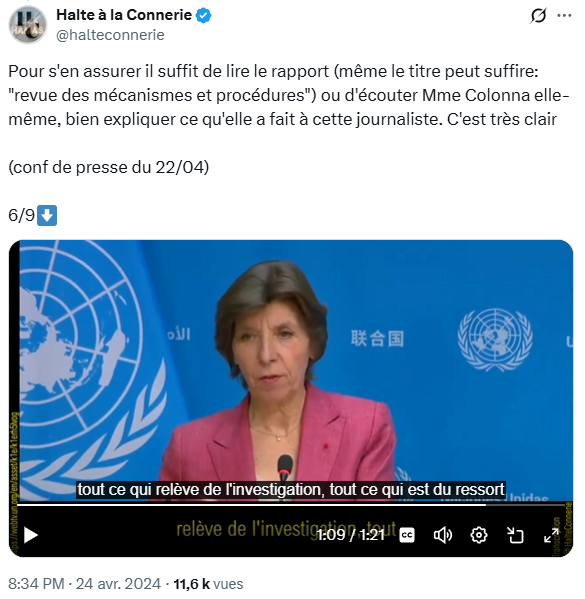Mute the video using speaker icon
585x599 pixels.
442,535
